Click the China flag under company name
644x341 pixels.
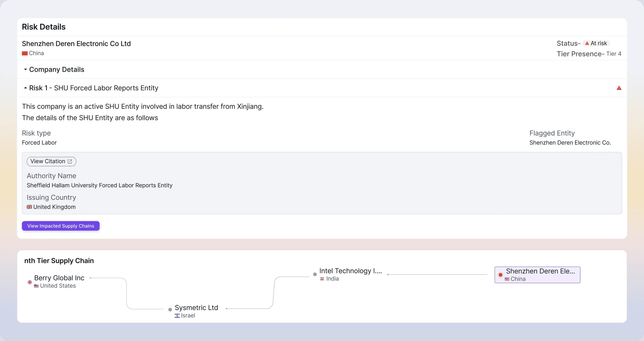[x=24, y=53]
